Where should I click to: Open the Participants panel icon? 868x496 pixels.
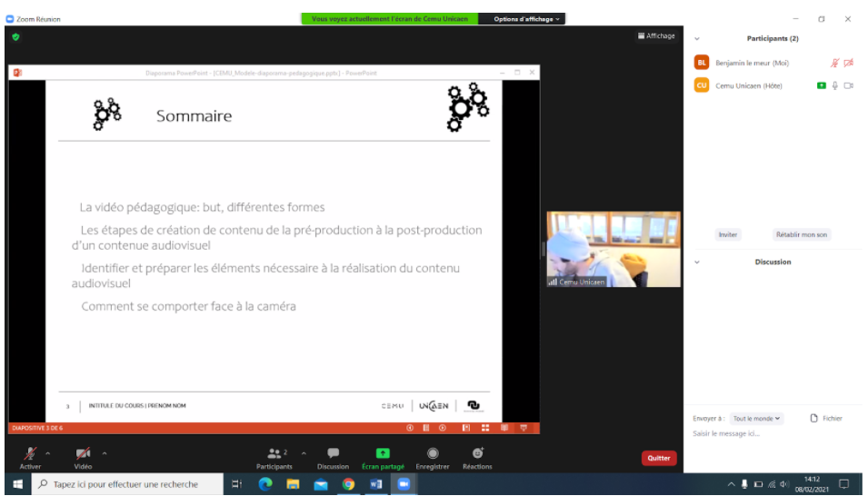[x=274, y=454]
